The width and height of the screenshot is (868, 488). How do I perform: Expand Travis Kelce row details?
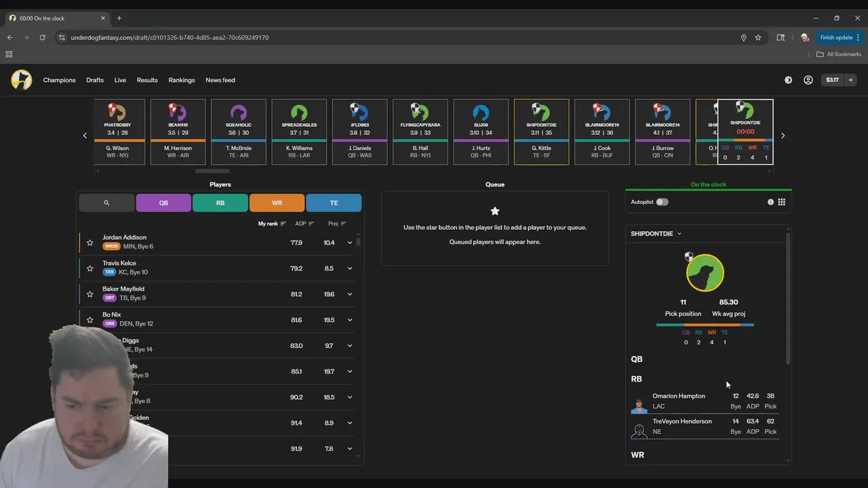[x=350, y=268]
